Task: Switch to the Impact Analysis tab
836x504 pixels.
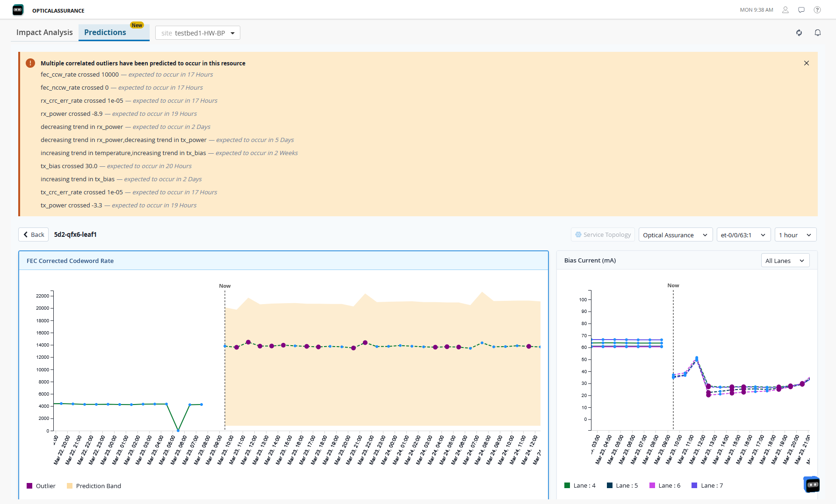Action: [x=44, y=32]
